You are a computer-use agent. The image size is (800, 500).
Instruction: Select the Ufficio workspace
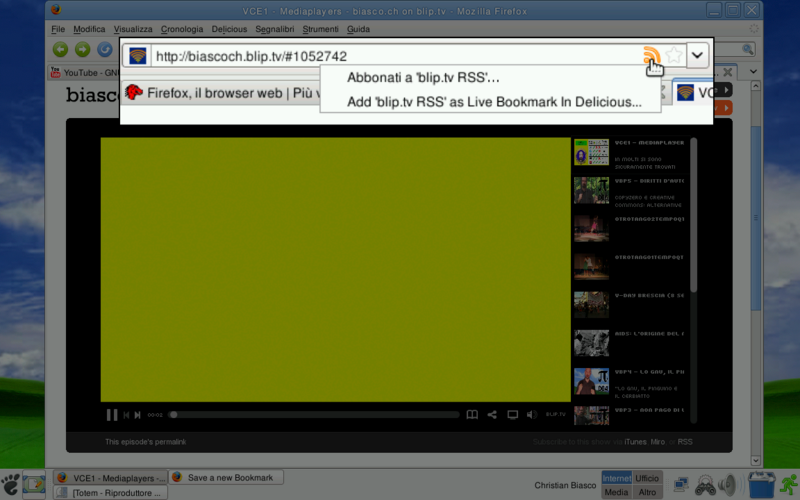tap(647, 478)
